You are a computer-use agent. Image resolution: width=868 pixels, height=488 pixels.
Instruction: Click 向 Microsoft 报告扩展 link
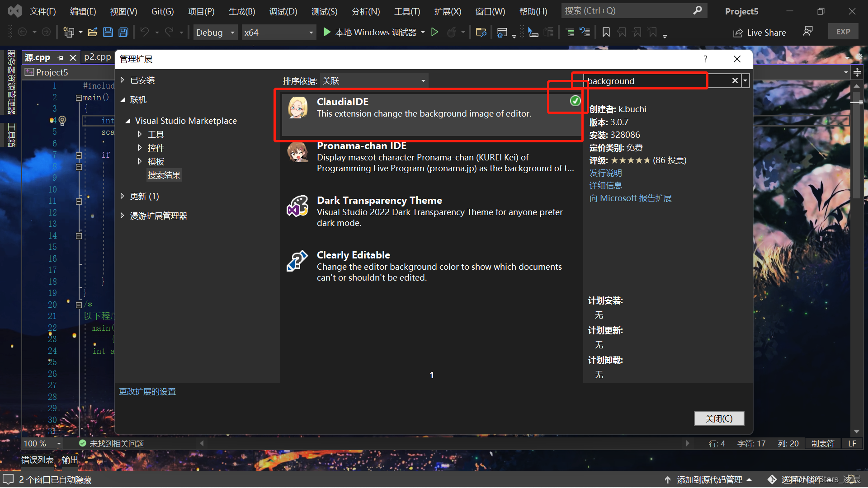coord(630,198)
